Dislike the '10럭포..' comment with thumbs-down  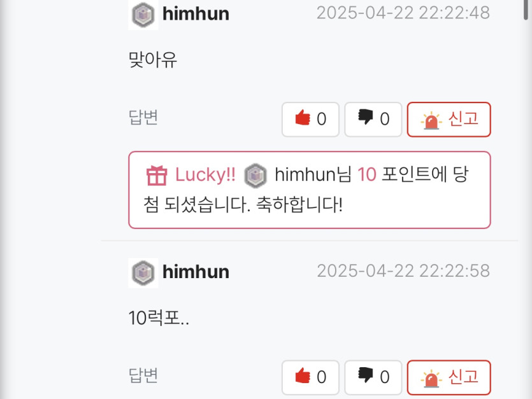point(373,377)
